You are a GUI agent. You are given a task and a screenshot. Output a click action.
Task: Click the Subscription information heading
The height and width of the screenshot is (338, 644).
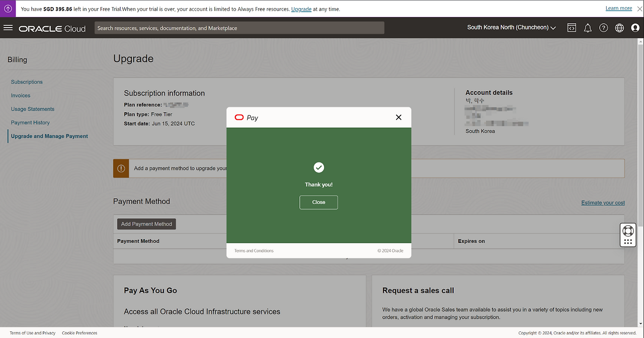165,93
